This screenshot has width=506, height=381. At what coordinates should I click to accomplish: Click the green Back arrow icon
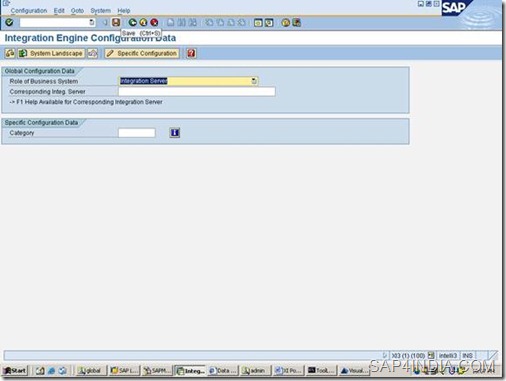[133, 22]
